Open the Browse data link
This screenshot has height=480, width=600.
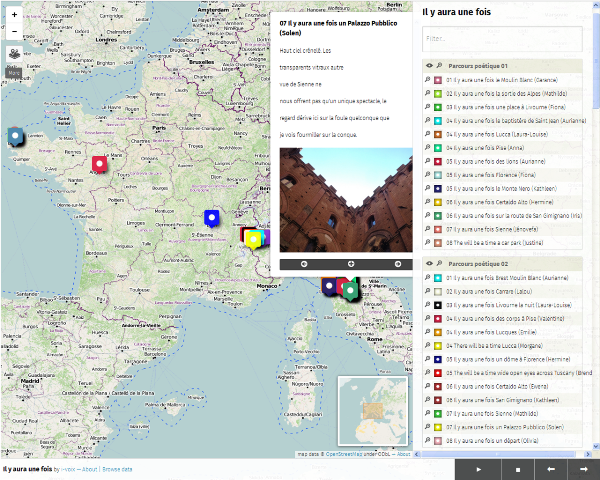click(x=117, y=469)
